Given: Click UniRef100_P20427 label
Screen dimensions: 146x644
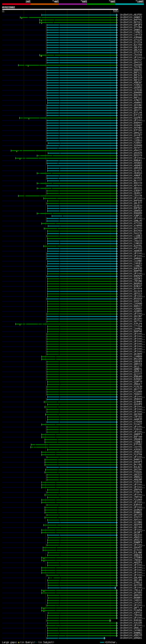Looking at the screenshot, I should click(131, 424).
